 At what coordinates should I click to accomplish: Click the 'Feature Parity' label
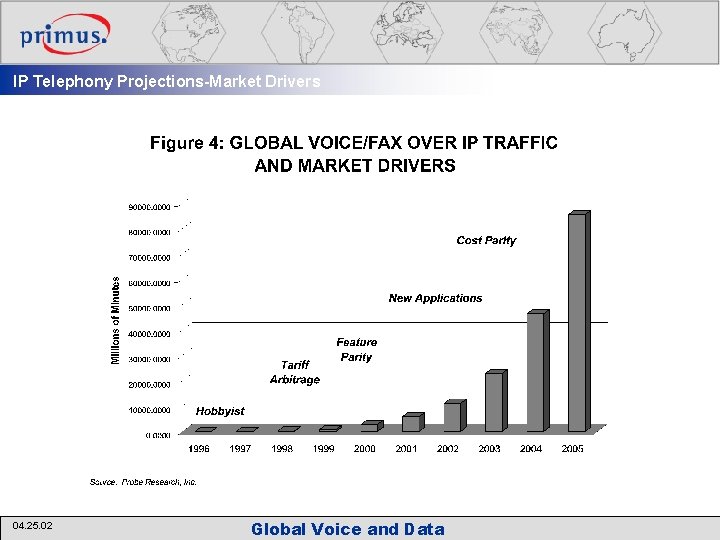click(356, 349)
